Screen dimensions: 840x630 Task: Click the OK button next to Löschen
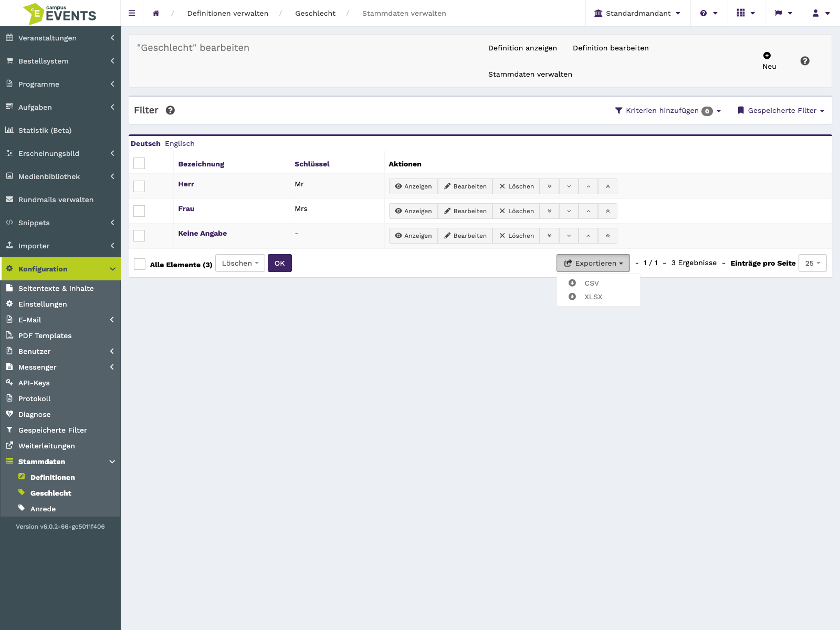[280, 263]
